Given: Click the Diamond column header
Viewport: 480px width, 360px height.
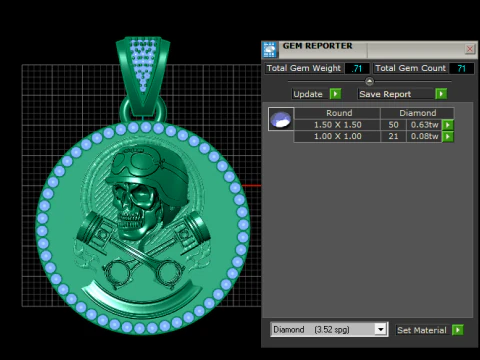Looking at the screenshot, I should tap(417, 113).
